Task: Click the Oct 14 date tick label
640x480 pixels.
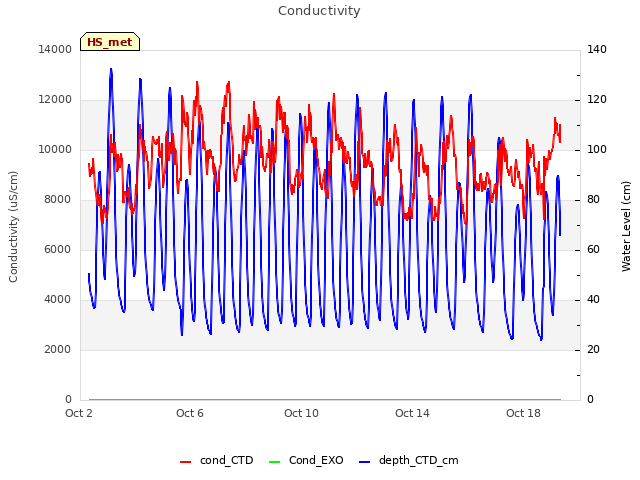Action: [412, 413]
